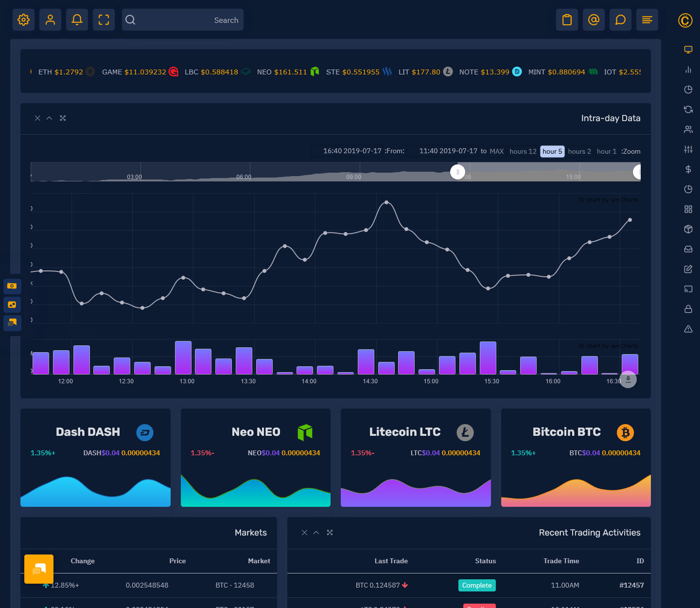Toggle the hamburger menu lines icon
Screen dimensions: 700x608
click(x=647, y=20)
